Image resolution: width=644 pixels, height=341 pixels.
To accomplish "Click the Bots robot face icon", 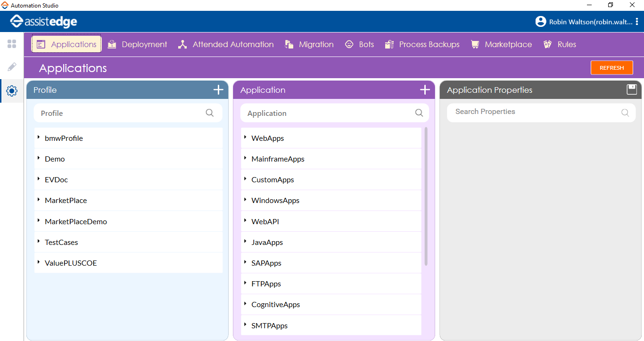I will click(349, 44).
